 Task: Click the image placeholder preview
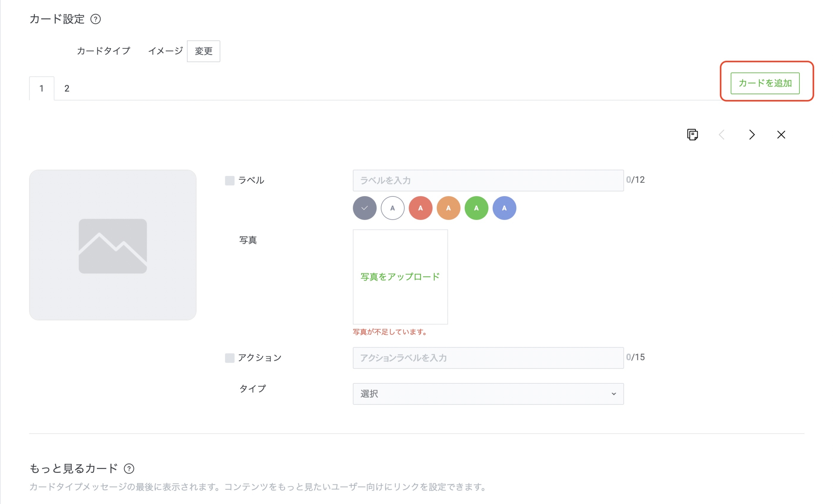pyautogui.click(x=113, y=245)
